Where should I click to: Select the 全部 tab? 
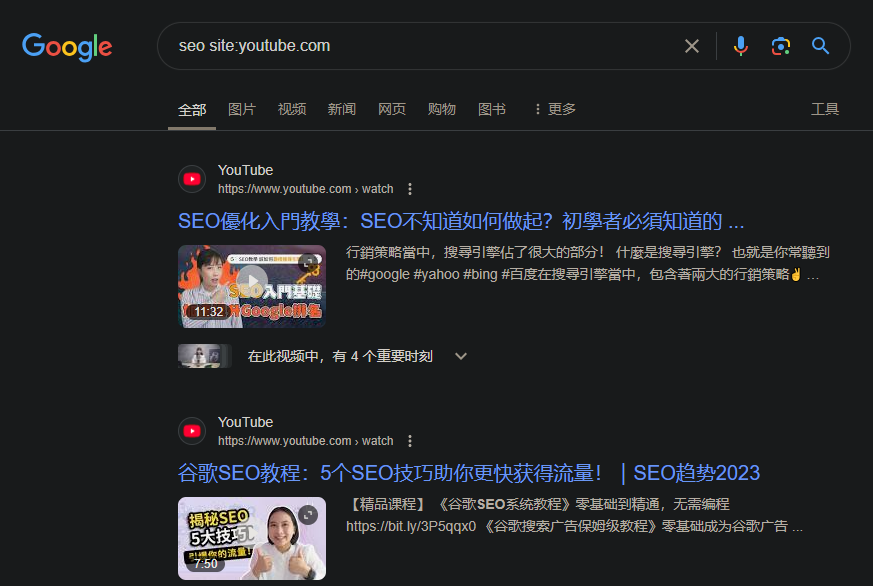point(192,110)
